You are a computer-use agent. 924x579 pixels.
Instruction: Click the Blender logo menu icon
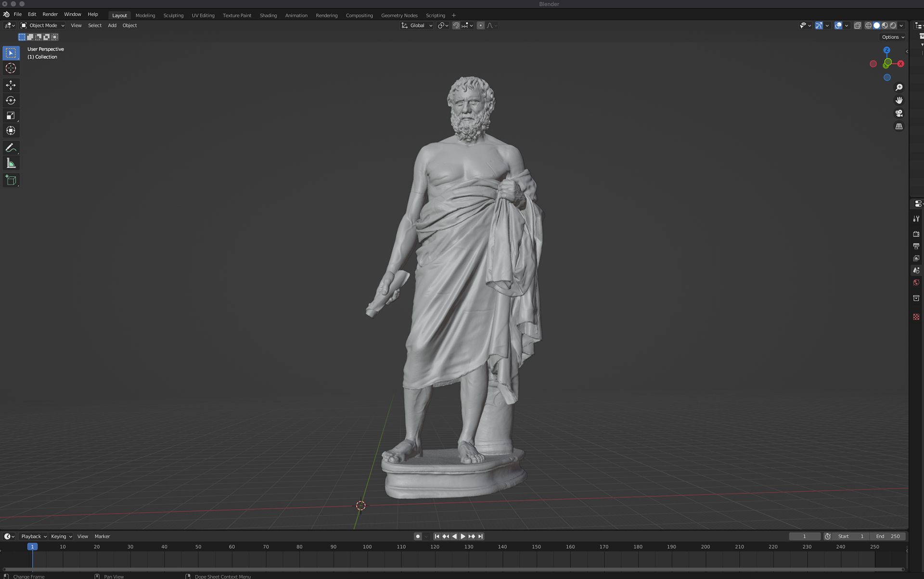pos(6,14)
